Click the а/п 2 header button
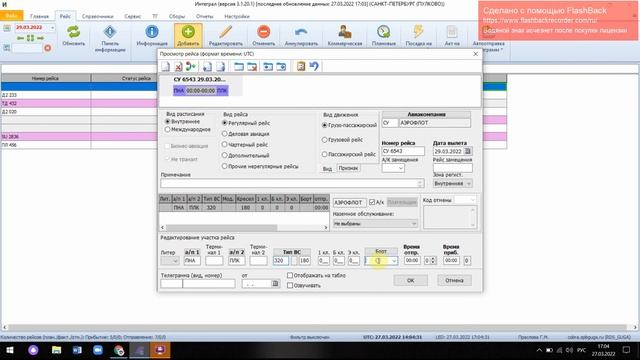 click(236, 252)
